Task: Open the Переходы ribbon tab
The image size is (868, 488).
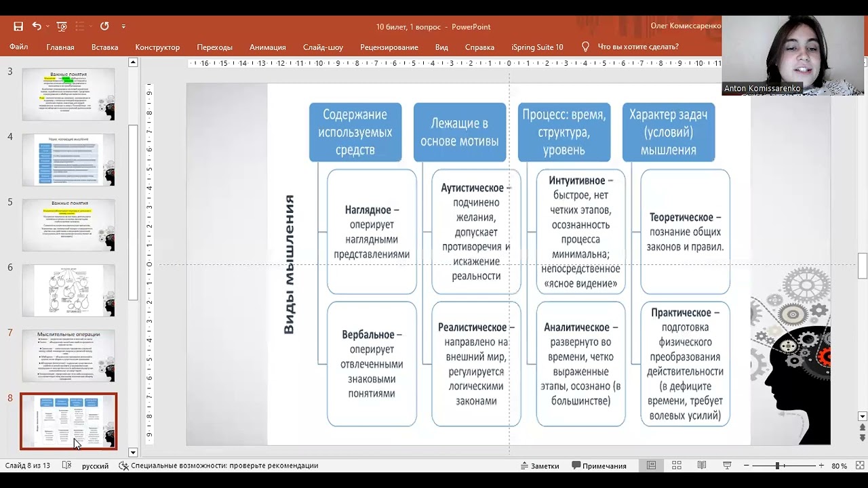Action: 214,47
